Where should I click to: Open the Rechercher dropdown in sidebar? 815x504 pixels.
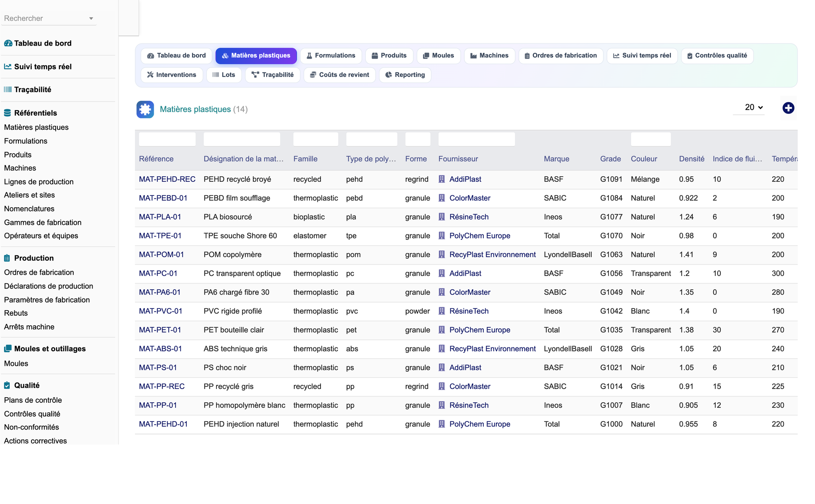[49, 18]
